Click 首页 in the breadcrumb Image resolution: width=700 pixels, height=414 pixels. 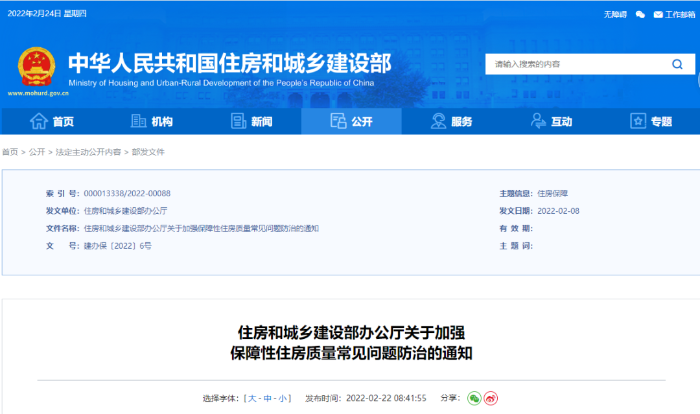(x=10, y=152)
